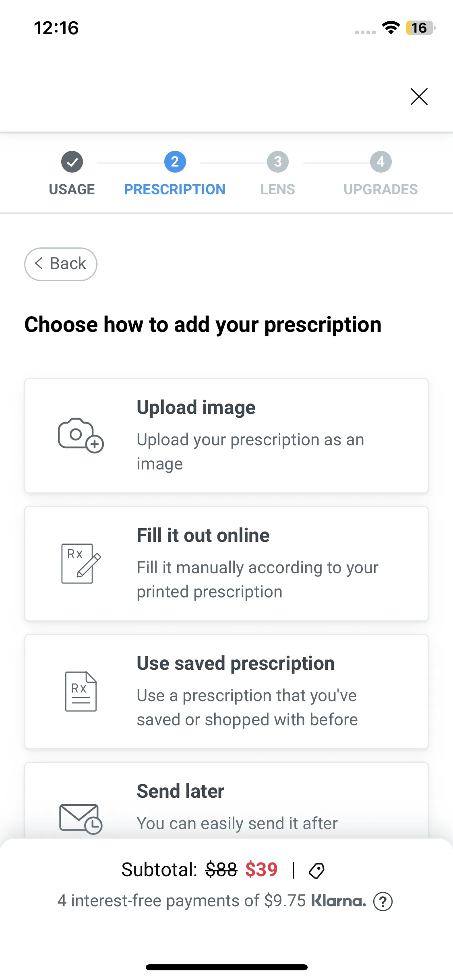The height and width of the screenshot is (980, 453).
Task: Tap the envelope clock Send later icon
Action: [81, 818]
